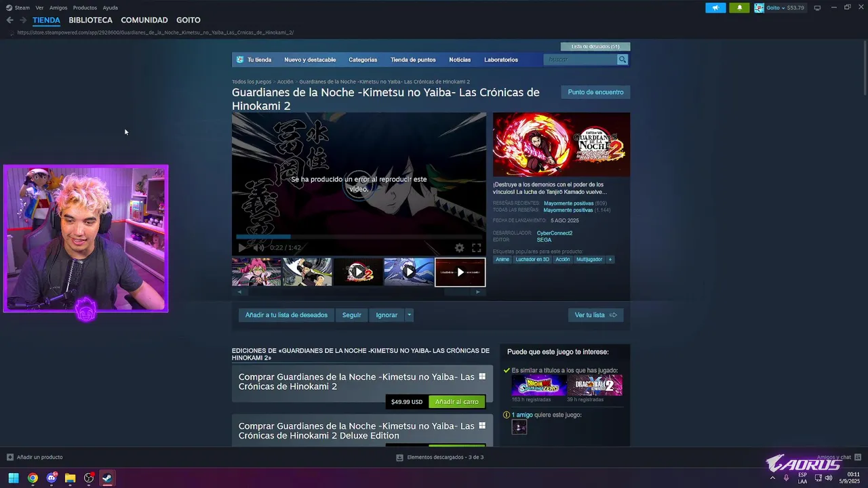Click the Ver tu lista button
Image resolution: width=868 pixels, height=488 pixels.
point(595,315)
